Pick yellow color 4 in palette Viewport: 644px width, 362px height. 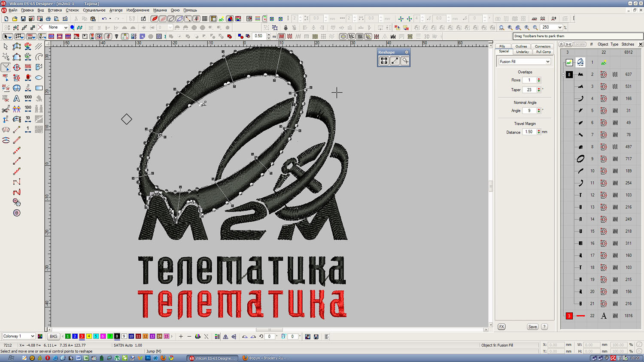[89, 336]
